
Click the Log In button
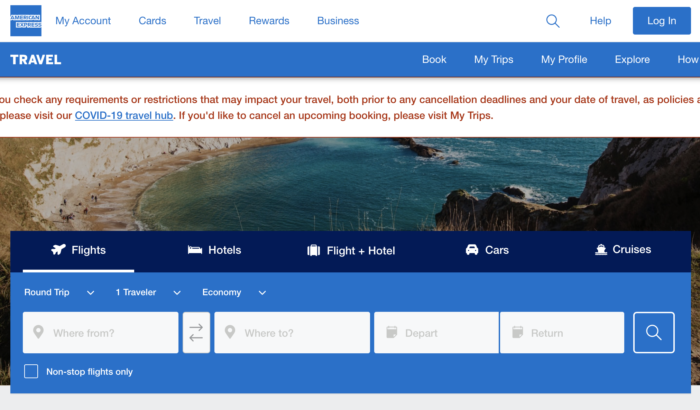pyautogui.click(x=662, y=21)
